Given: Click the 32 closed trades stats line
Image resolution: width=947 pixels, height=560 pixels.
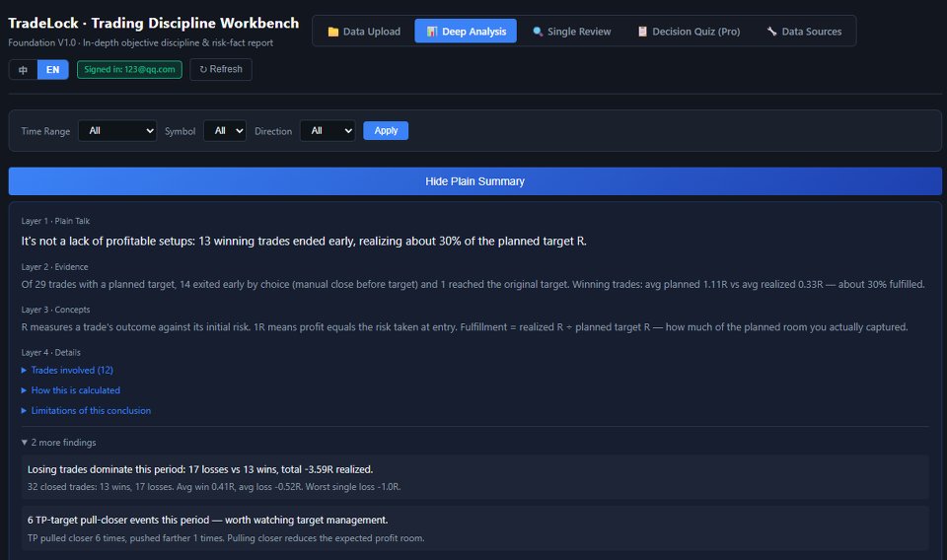Looking at the screenshot, I should pyautogui.click(x=214, y=487).
